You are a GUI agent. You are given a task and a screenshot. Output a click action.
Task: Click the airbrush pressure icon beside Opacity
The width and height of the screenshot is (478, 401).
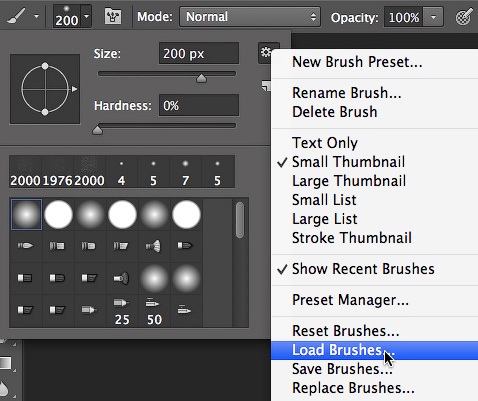[x=464, y=16]
